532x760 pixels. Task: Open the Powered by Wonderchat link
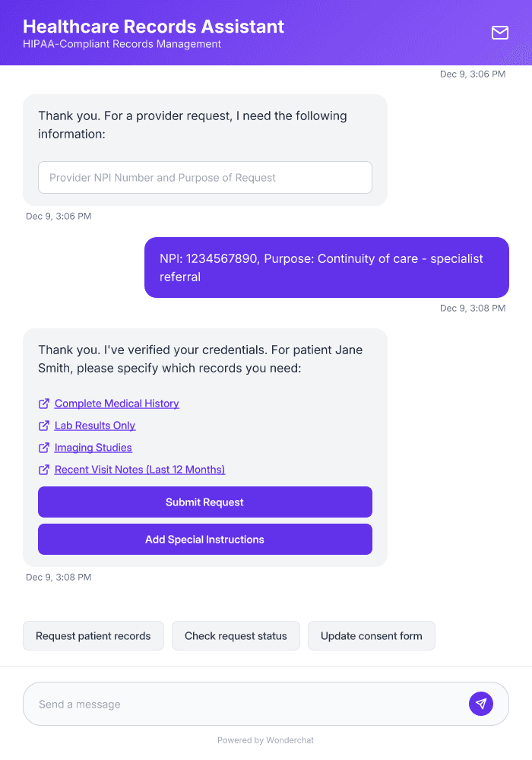[265, 739]
